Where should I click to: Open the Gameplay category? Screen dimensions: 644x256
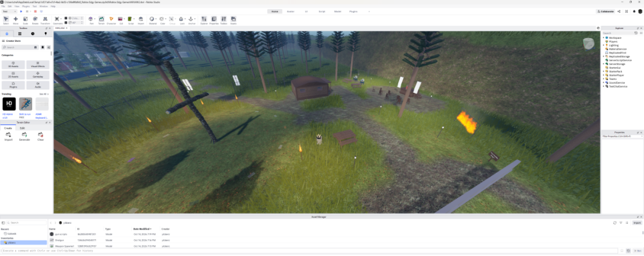38,75
